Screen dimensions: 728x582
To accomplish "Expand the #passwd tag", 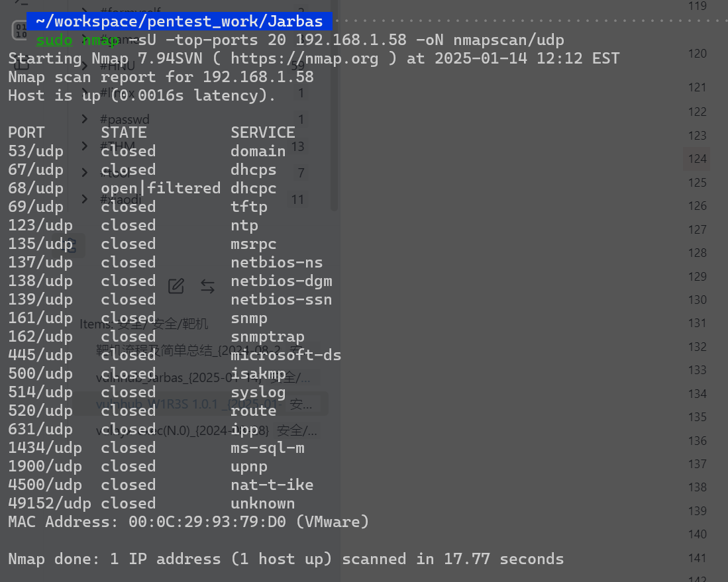I will pyautogui.click(x=85, y=119).
